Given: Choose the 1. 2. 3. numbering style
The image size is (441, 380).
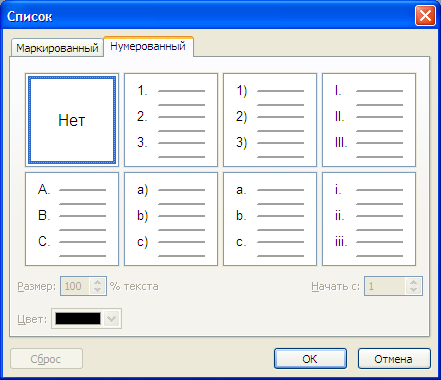Looking at the screenshot, I should [171, 120].
